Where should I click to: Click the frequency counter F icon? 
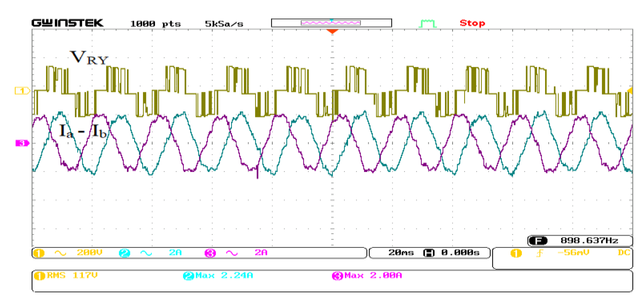click(x=538, y=241)
